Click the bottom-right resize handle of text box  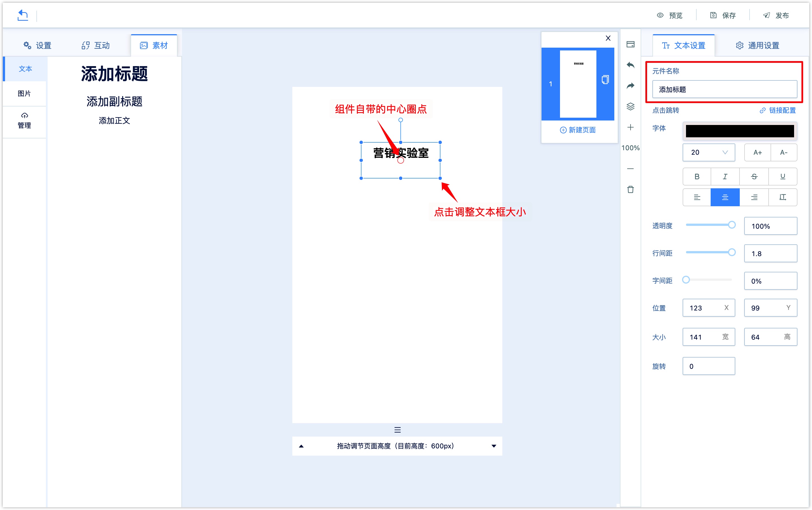point(440,178)
